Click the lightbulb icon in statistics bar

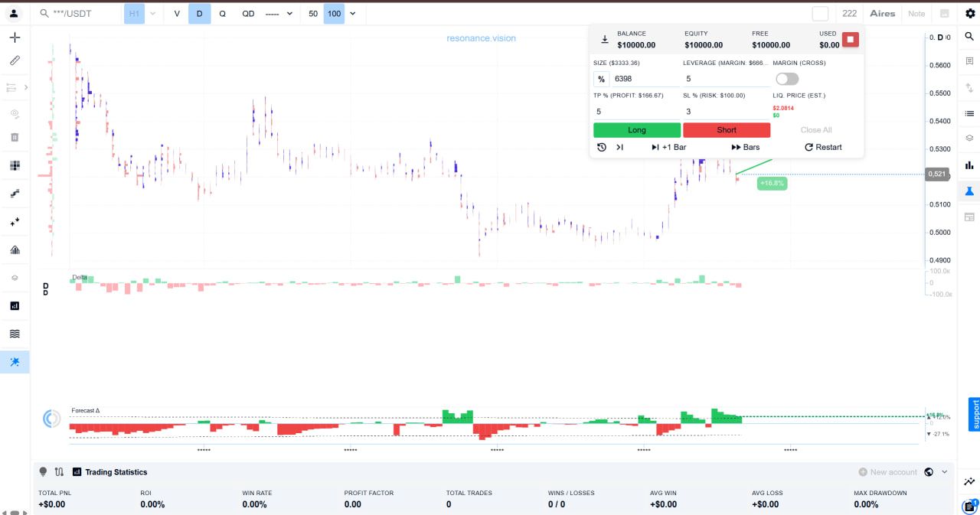pos(43,472)
